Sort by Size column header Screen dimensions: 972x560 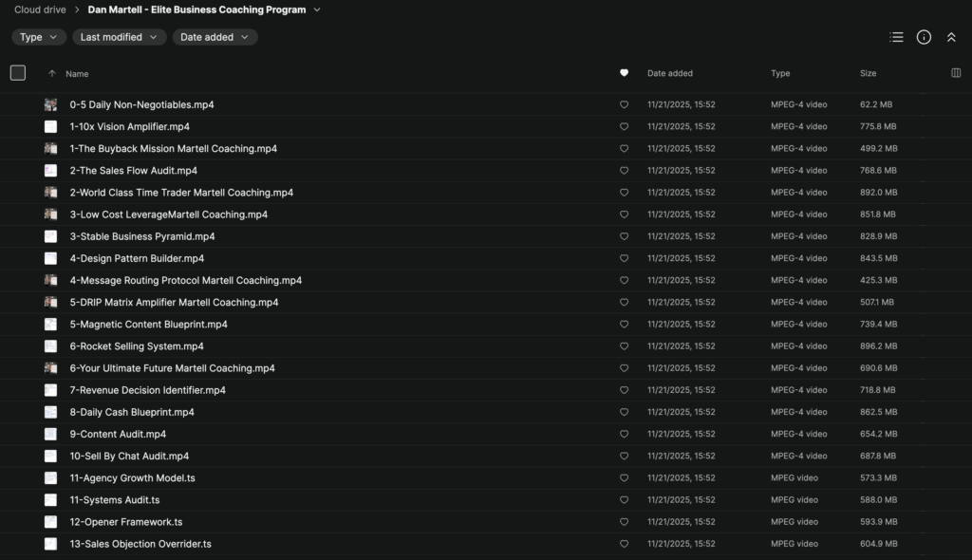(x=868, y=73)
